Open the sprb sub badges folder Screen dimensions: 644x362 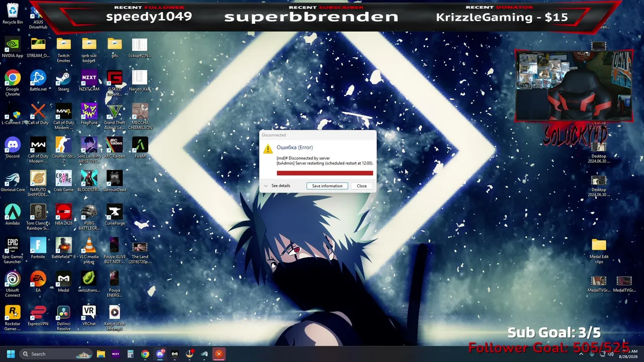coord(89,51)
